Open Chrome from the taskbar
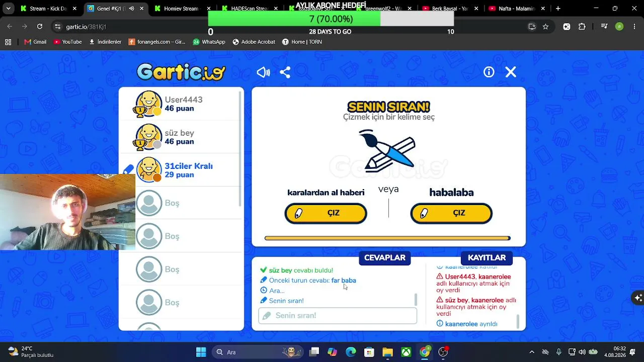Screen dimensions: 644x362 click(x=425, y=352)
